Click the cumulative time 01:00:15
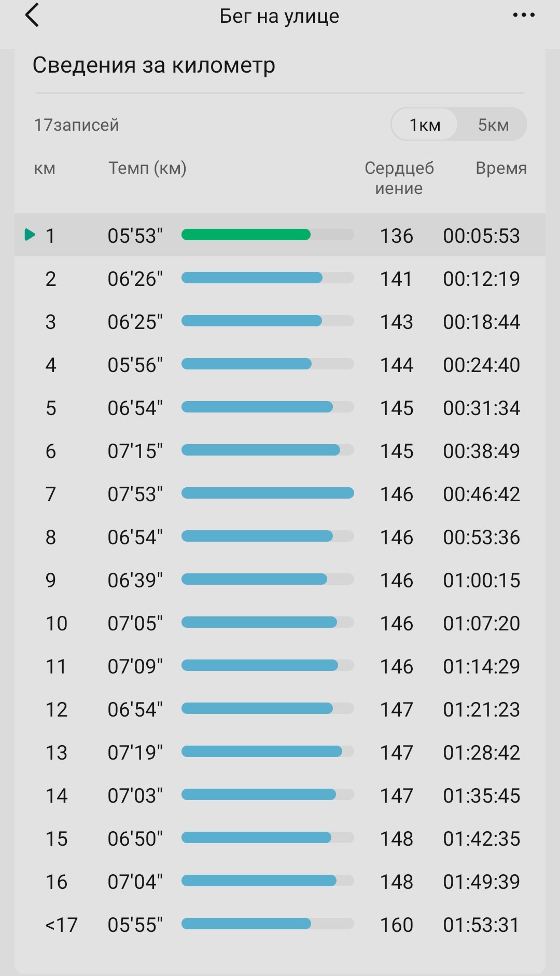The image size is (560, 976). click(x=481, y=580)
